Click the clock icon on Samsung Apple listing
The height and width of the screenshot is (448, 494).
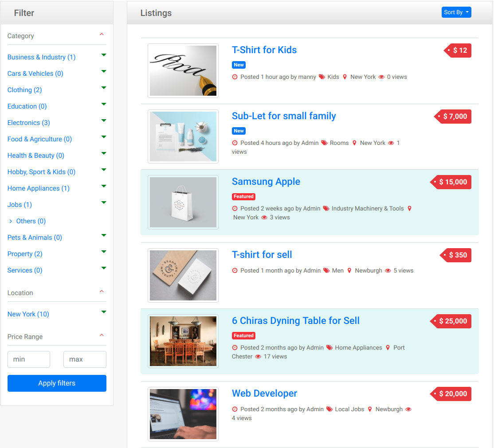coord(235,208)
